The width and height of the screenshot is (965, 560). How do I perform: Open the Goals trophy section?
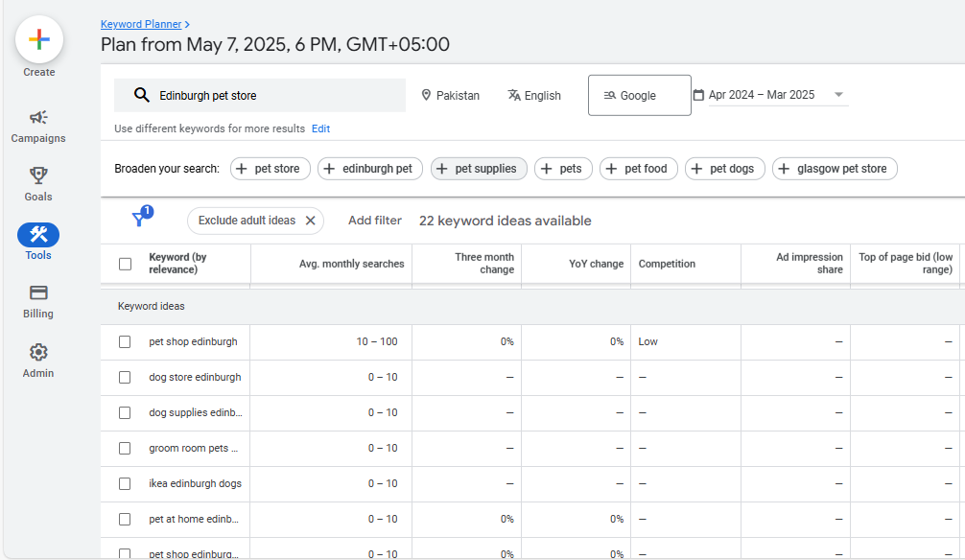click(x=38, y=185)
